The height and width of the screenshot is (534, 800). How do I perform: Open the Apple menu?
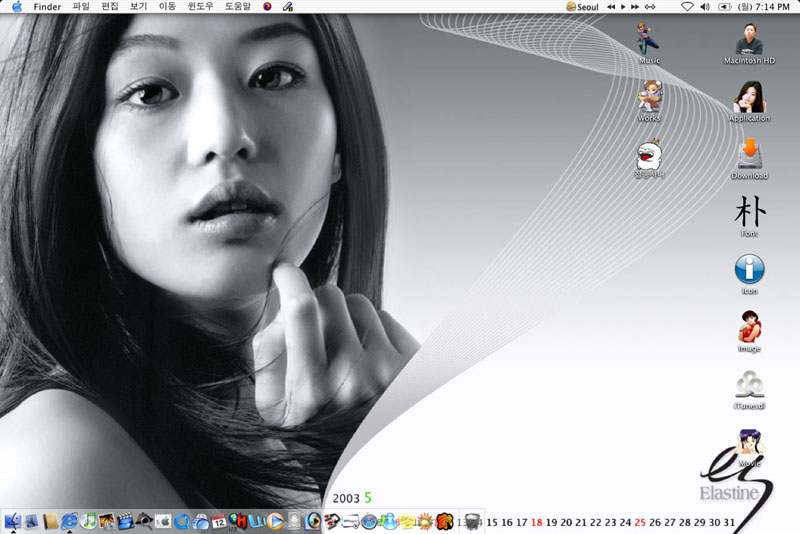tap(16, 7)
